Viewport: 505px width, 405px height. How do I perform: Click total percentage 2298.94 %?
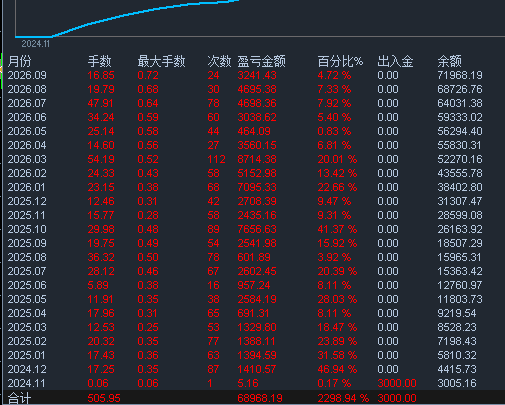click(x=343, y=398)
